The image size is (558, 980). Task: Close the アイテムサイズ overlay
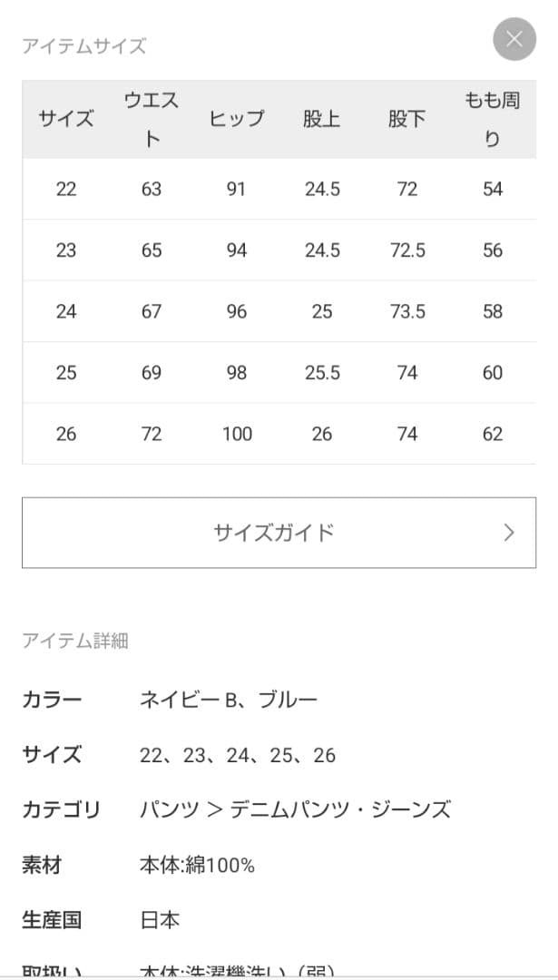tap(514, 39)
